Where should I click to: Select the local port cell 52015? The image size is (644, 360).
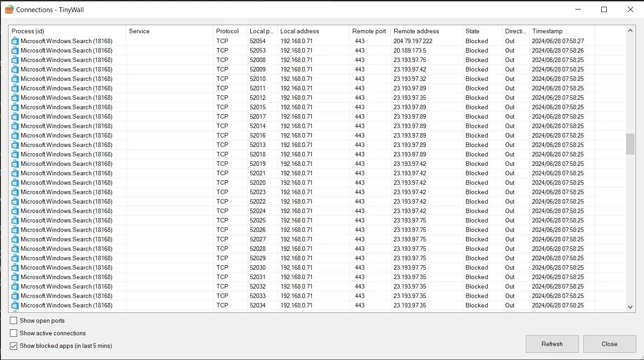[258, 107]
